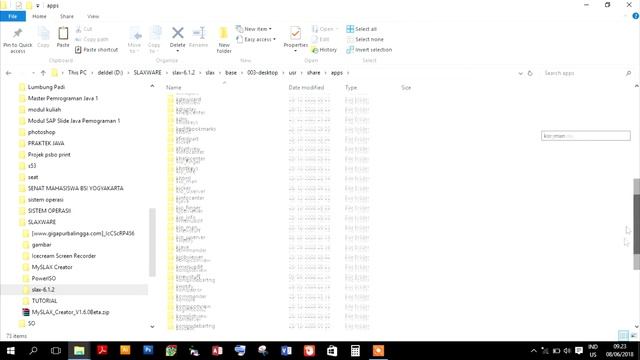
Task: Open the Move to command
Action: [x=134, y=40]
